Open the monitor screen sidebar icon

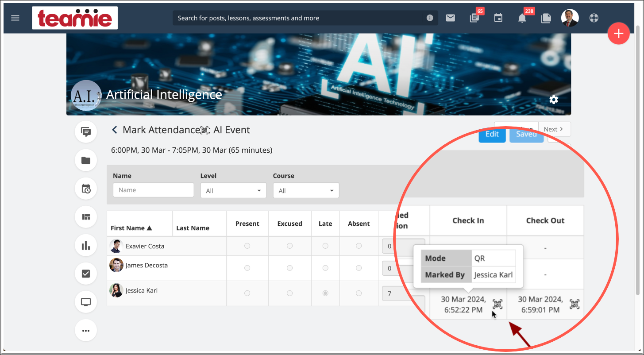pyautogui.click(x=86, y=302)
